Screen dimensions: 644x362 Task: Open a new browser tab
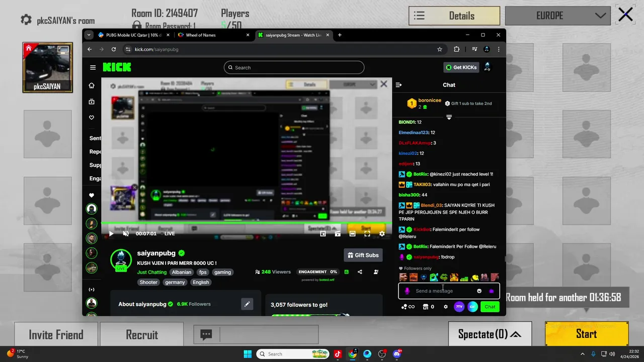coord(340,35)
